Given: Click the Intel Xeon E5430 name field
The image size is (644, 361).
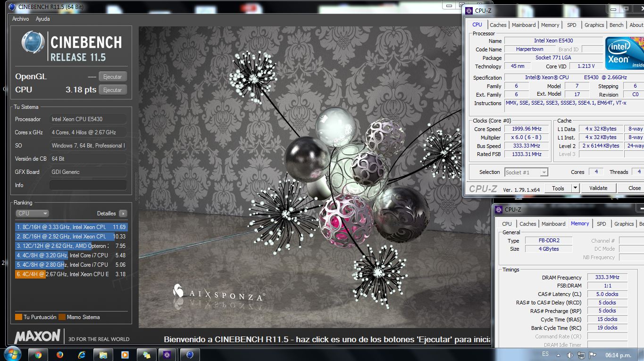Looking at the screenshot, I should point(553,41).
